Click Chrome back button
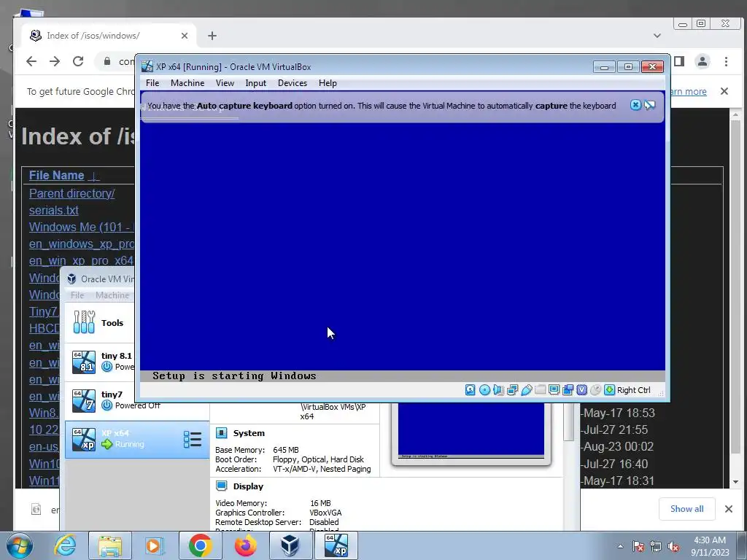This screenshot has height=560, width=747. pyautogui.click(x=31, y=61)
